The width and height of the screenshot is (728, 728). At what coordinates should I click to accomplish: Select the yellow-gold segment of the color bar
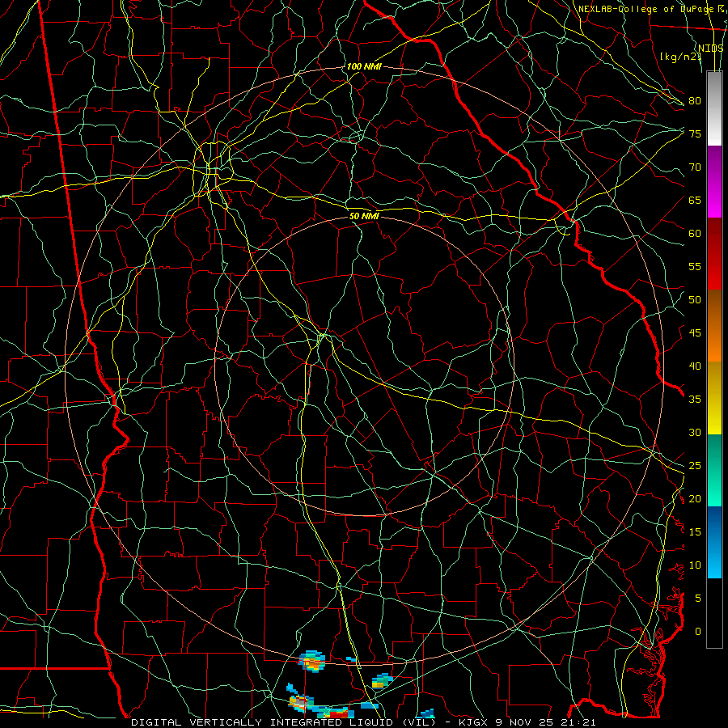tap(714, 398)
